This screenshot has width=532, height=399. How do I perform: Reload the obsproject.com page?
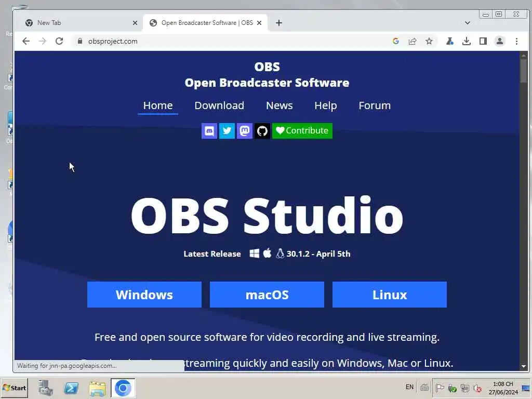(59, 41)
